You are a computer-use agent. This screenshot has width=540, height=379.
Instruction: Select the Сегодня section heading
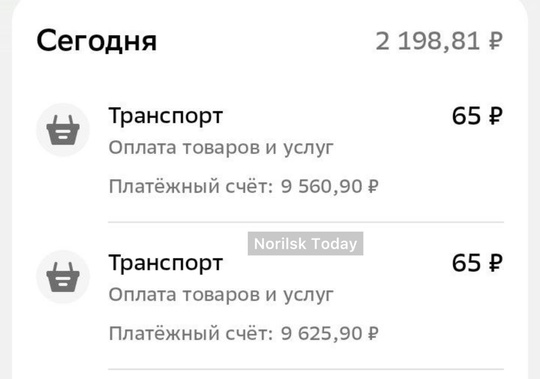(96, 41)
